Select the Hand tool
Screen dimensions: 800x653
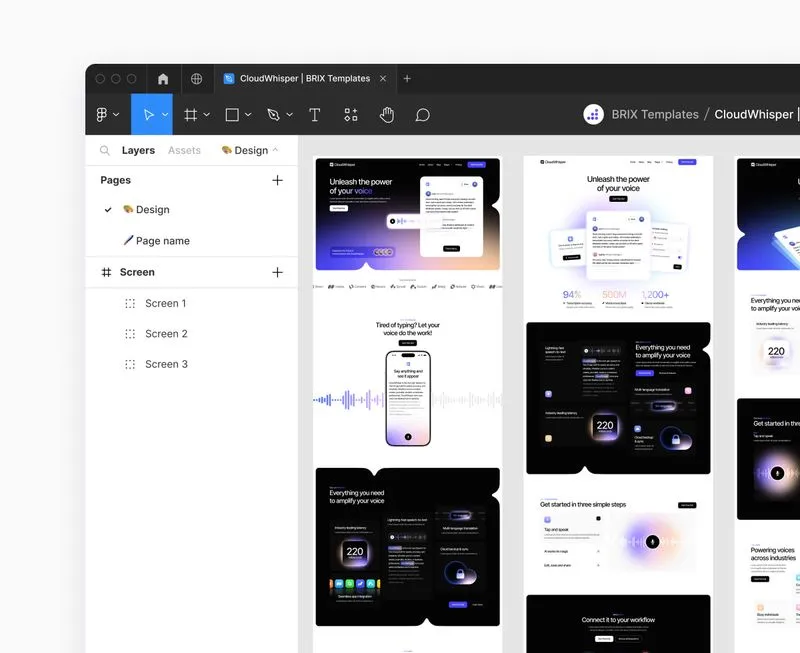[387, 114]
